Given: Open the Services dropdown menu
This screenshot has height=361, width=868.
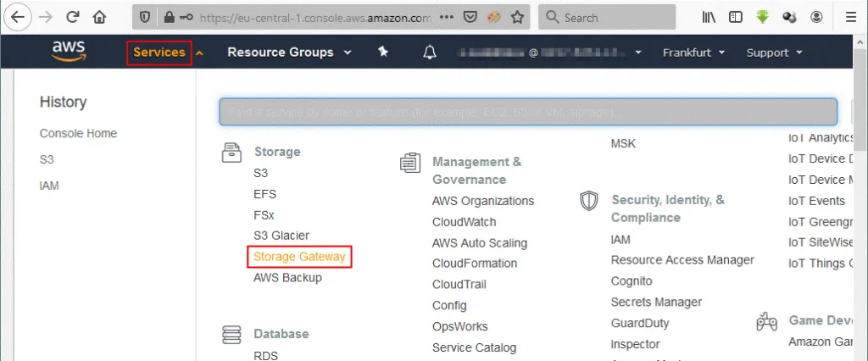Looking at the screenshot, I should (159, 53).
